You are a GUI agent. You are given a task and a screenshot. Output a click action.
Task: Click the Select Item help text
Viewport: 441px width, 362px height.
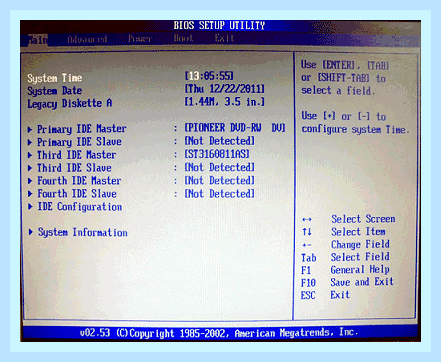pos(358,232)
